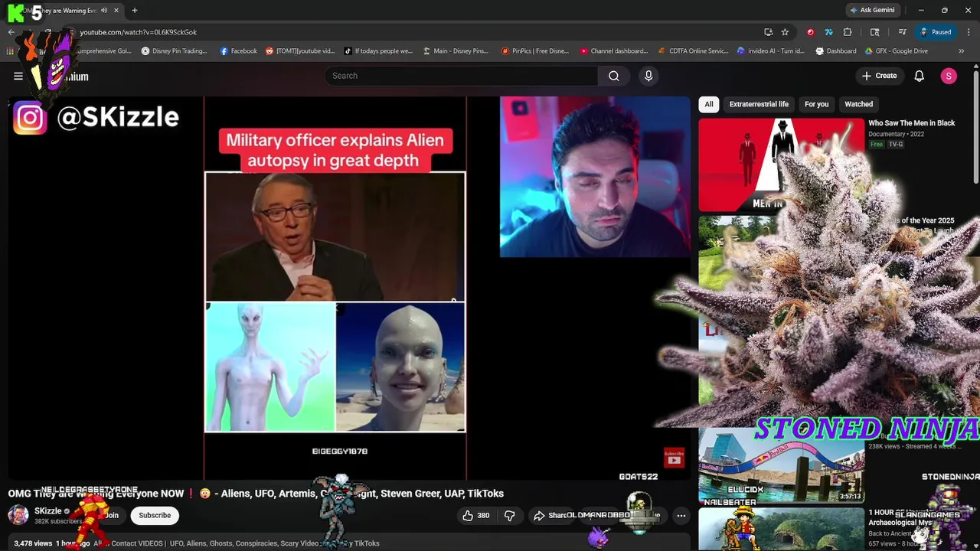Select the Watched chip
Viewport: 980px width, 551px height.
click(858, 104)
